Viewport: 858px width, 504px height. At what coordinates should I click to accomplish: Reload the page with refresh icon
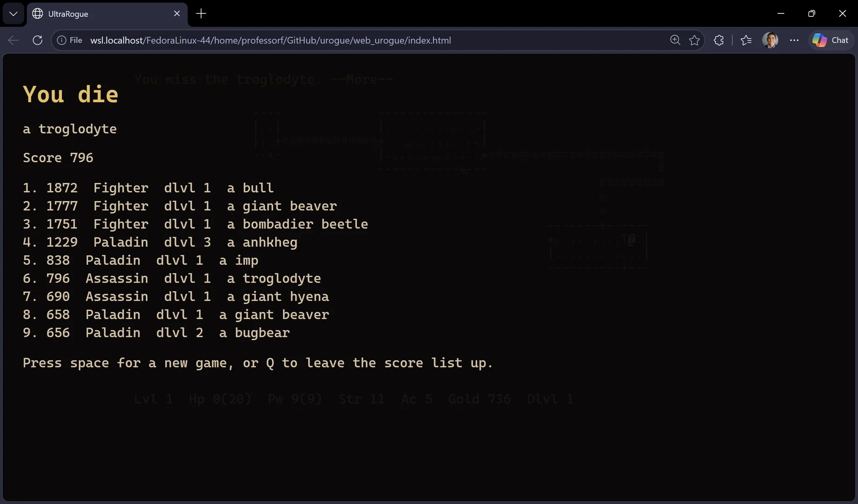[x=38, y=40]
